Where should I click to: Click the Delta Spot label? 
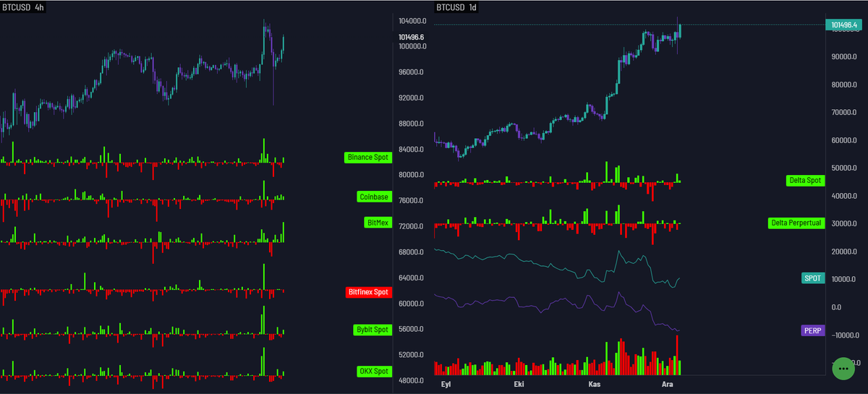point(805,180)
